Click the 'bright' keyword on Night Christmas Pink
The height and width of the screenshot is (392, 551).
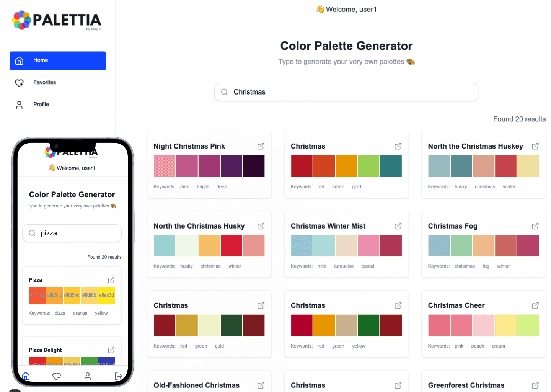[202, 187]
